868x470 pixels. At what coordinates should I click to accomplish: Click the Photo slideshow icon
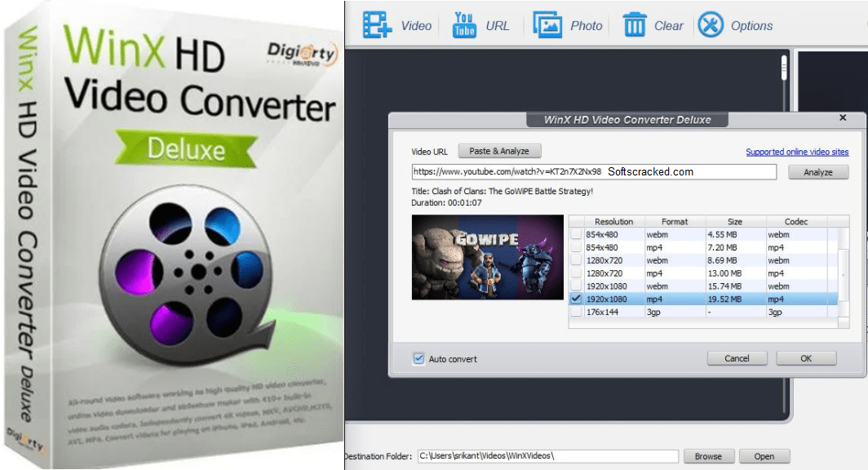click(547, 24)
